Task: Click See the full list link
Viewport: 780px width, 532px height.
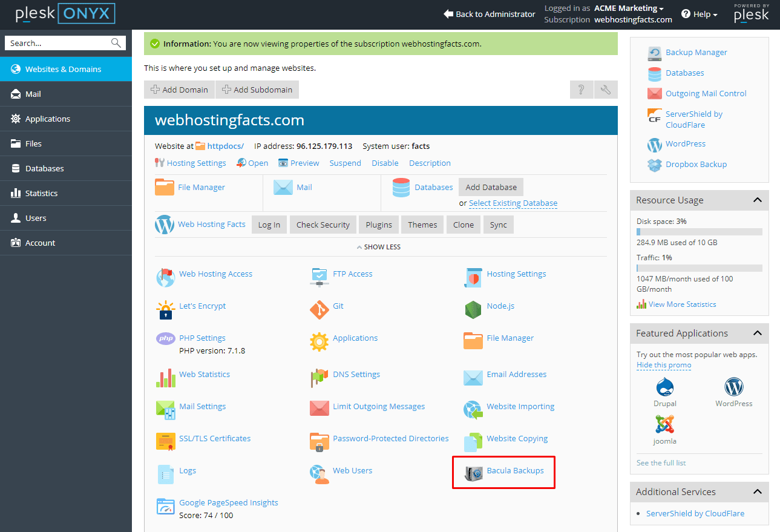Action: [661, 463]
